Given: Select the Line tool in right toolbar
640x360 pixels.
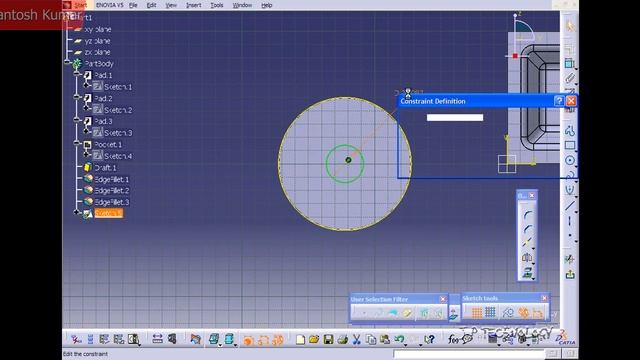Looking at the screenshot, I should coord(570,206).
